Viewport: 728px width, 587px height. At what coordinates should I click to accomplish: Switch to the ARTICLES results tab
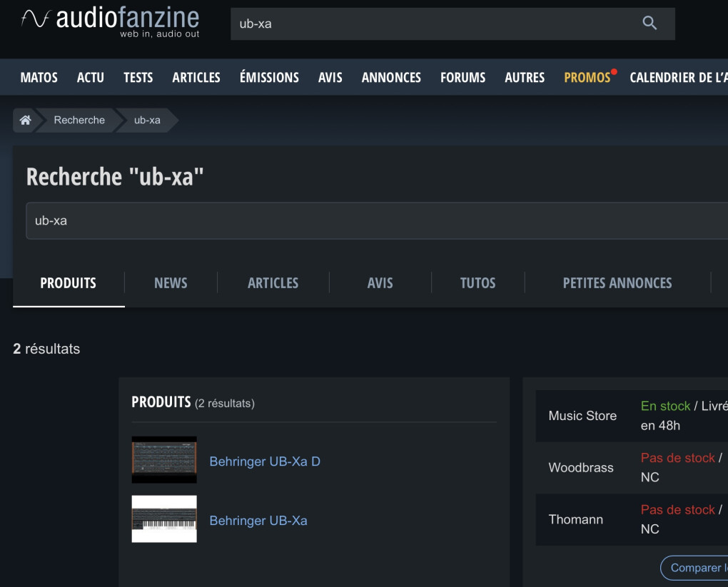(273, 283)
